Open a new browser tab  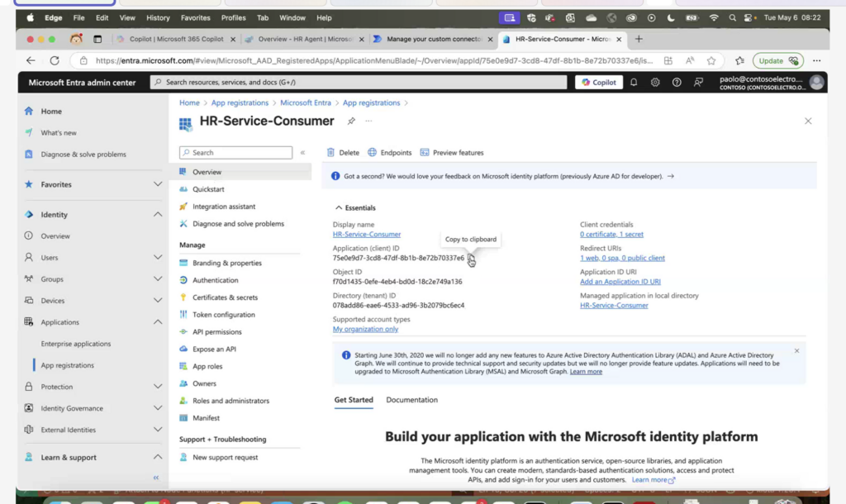coord(639,39)
